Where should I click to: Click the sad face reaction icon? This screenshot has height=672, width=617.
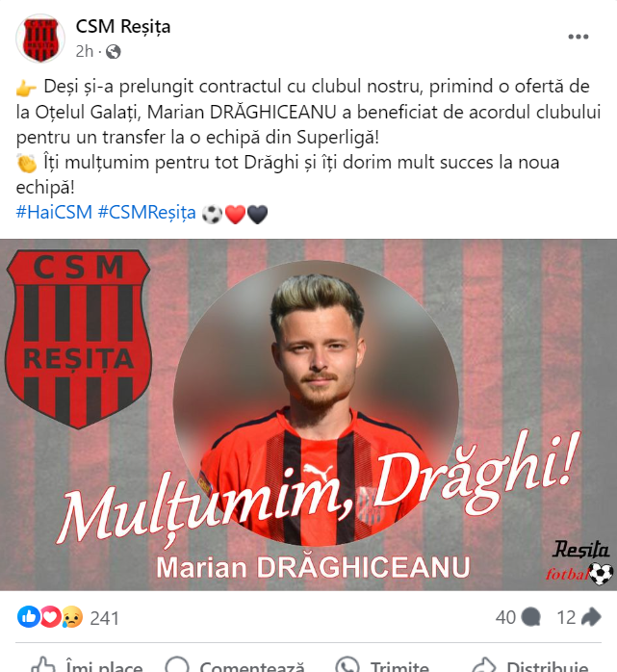click(72, 617)
